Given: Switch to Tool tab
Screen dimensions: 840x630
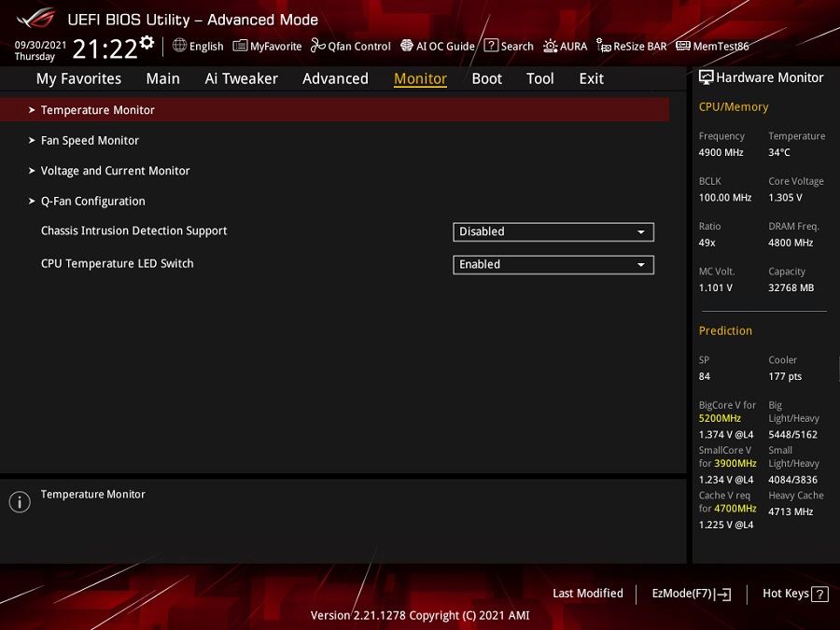Looking at the screenshot, I should point(540,78).
